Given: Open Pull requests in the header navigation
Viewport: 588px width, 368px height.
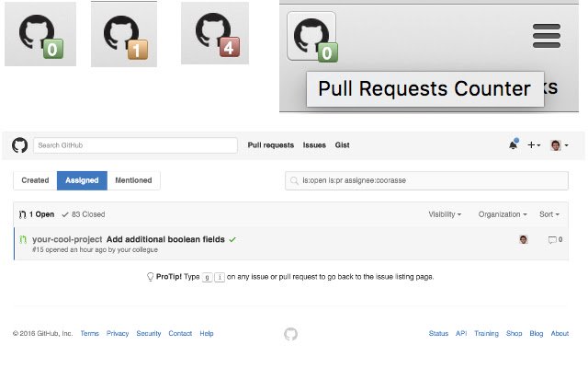Looking at the screenshot, I should (x=271, y=145).
